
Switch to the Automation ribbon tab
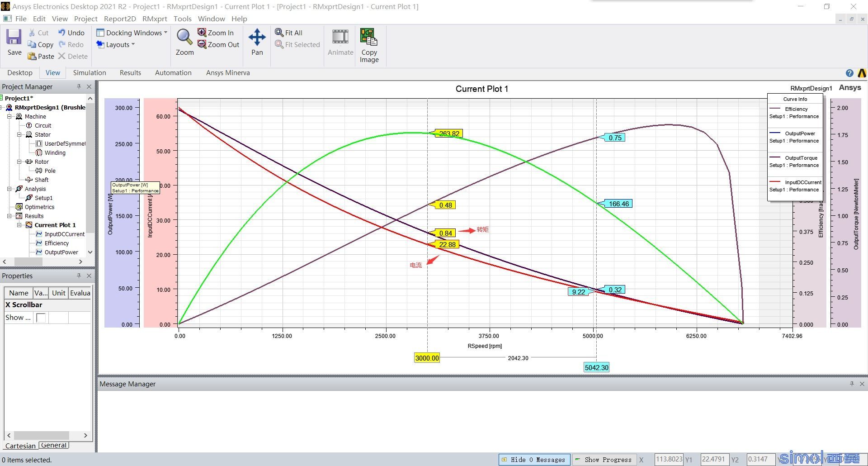coord(173,73)
